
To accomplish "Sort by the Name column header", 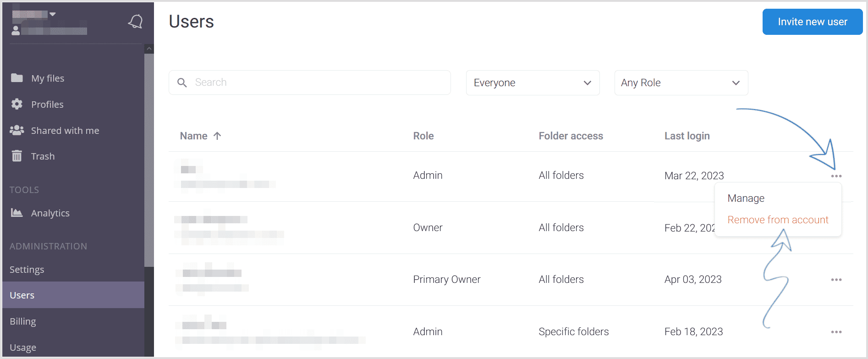I will click(193, 136).
